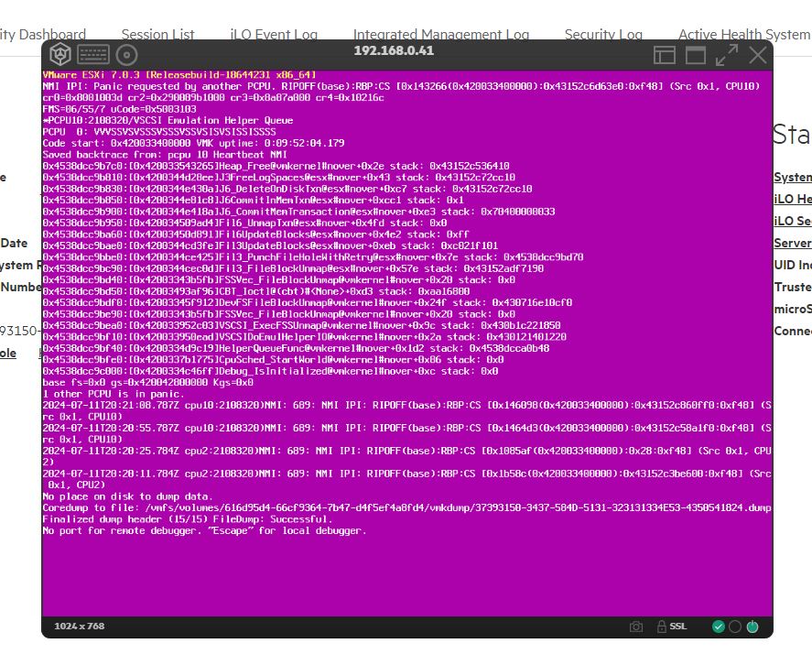Click the 1024 x 768 resolution text
The height and width of the screenshot is (665, 812).
tap(80, 627)
